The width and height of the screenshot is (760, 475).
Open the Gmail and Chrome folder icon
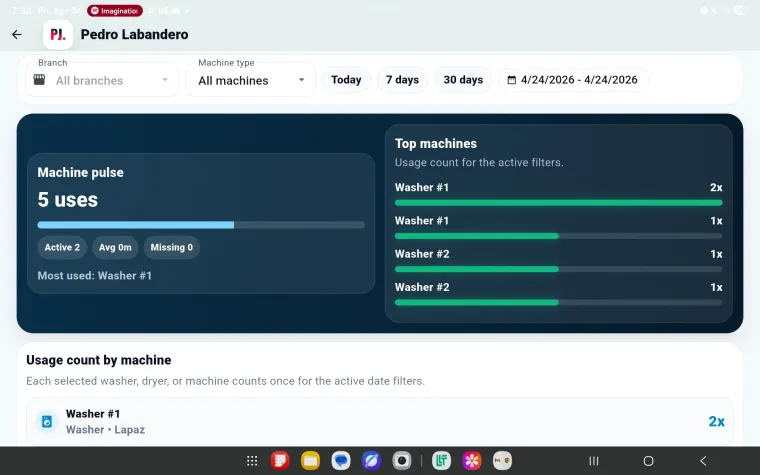tap(502, 460)
